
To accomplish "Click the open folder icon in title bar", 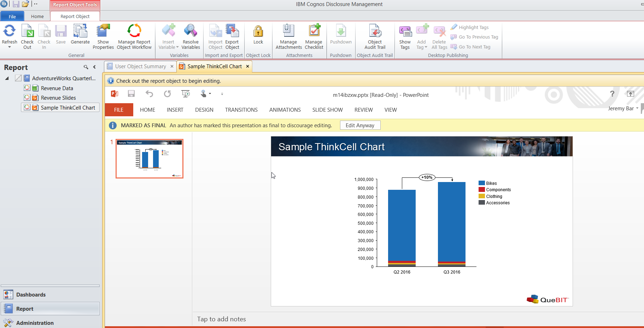I will pyautogui.click(x=25, y=4).
